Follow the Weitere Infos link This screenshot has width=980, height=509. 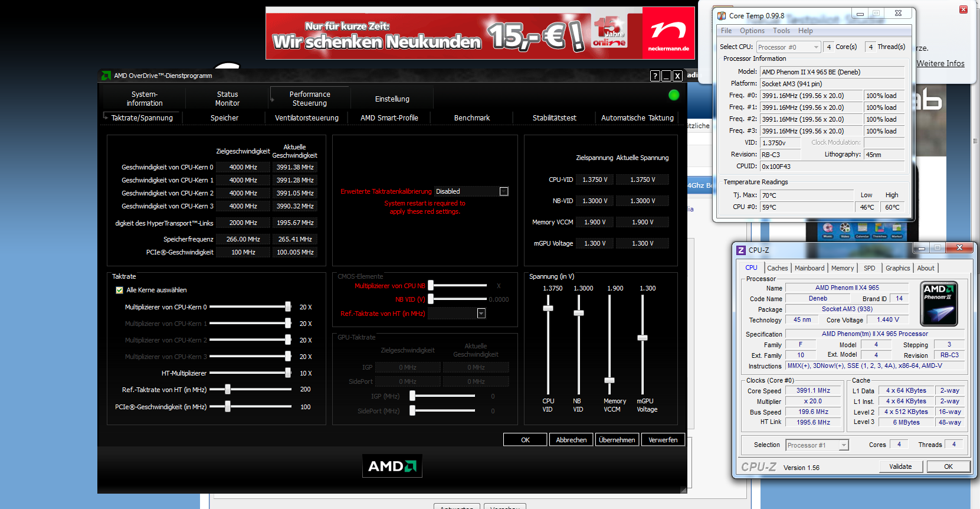click(940, 63)
